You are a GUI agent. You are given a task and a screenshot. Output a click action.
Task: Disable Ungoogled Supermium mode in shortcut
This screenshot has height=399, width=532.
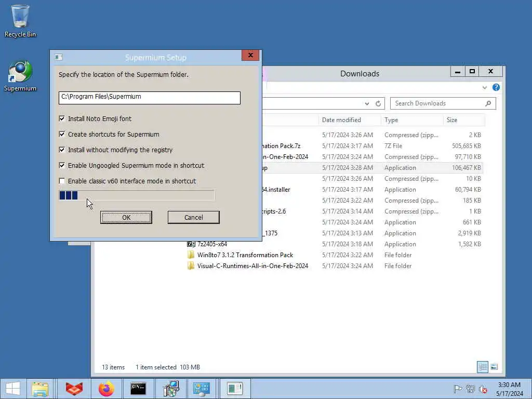[62, 165]
